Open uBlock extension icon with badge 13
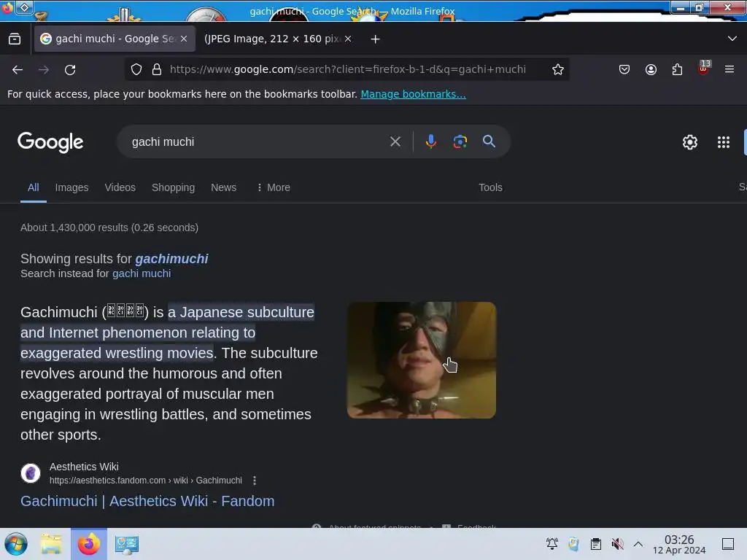Image resolution: width=747 pixels, height=560 pixels. tap(704, 68)
